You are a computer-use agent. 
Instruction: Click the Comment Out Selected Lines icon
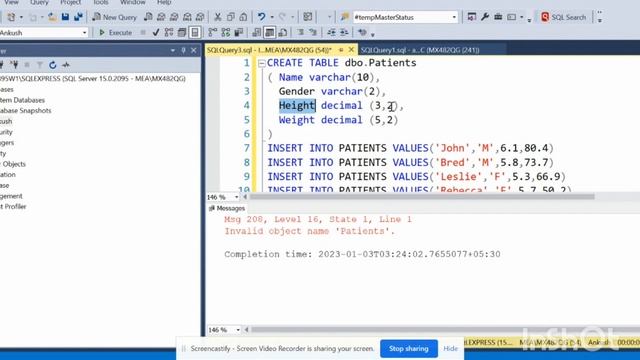coord(301,32)
